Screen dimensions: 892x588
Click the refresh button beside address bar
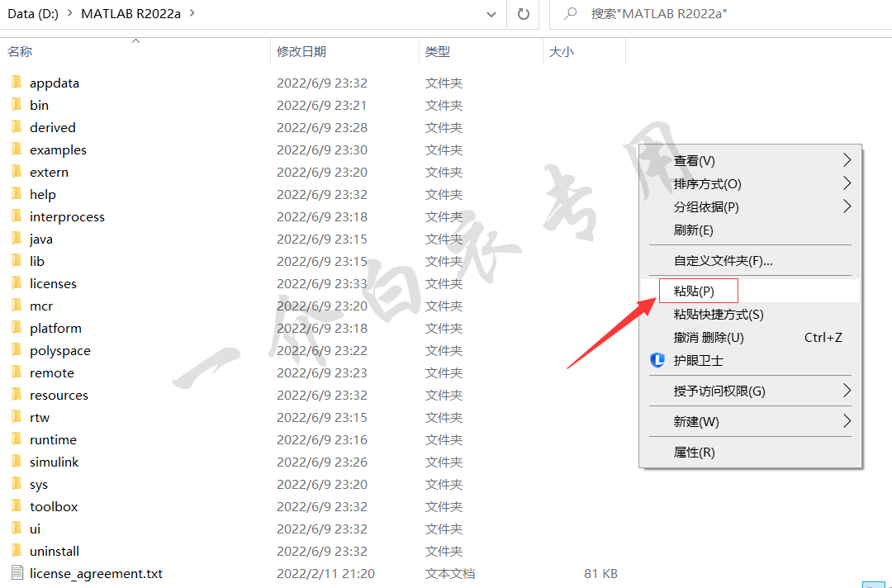[524, 14]
